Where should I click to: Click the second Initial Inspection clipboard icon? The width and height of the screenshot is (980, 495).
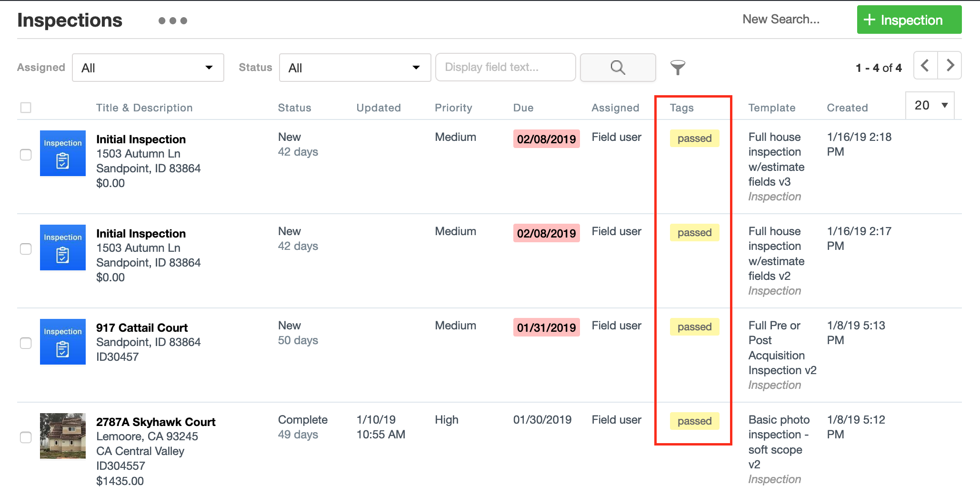(62, 247)
